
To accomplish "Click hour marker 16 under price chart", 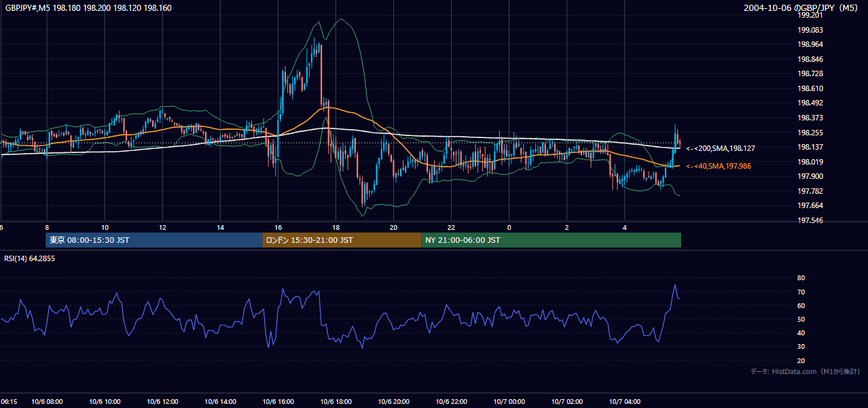I will (278, 227).
